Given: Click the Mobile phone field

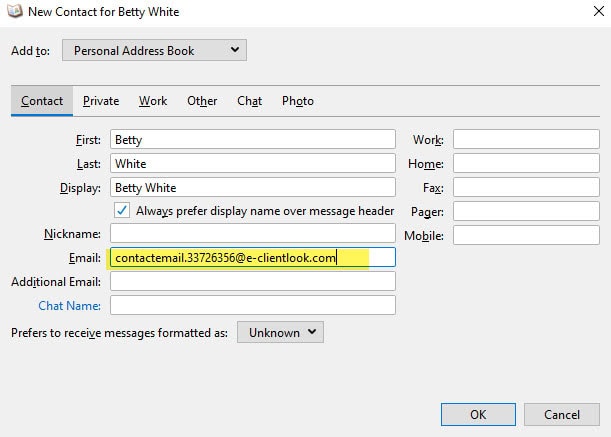Looking at the screenshot, I should tap(526, 235).
